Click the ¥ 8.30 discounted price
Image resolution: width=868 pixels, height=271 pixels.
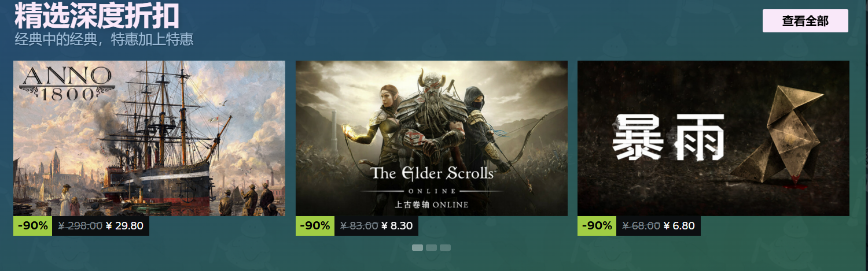(397, 226)
